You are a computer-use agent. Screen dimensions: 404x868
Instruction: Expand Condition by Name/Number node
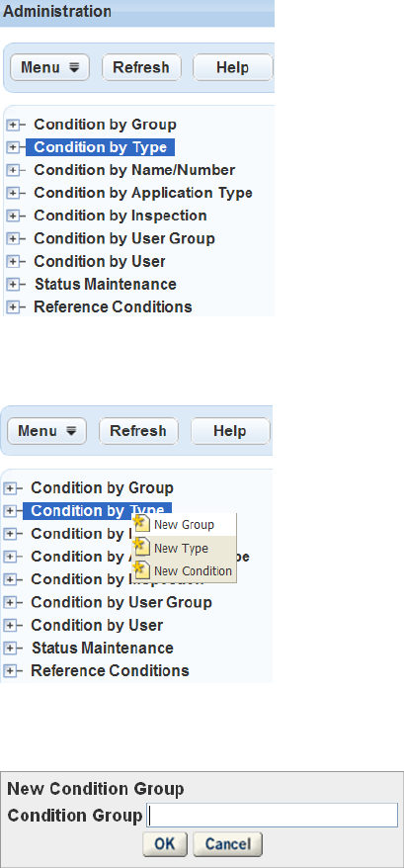(13, 170)
